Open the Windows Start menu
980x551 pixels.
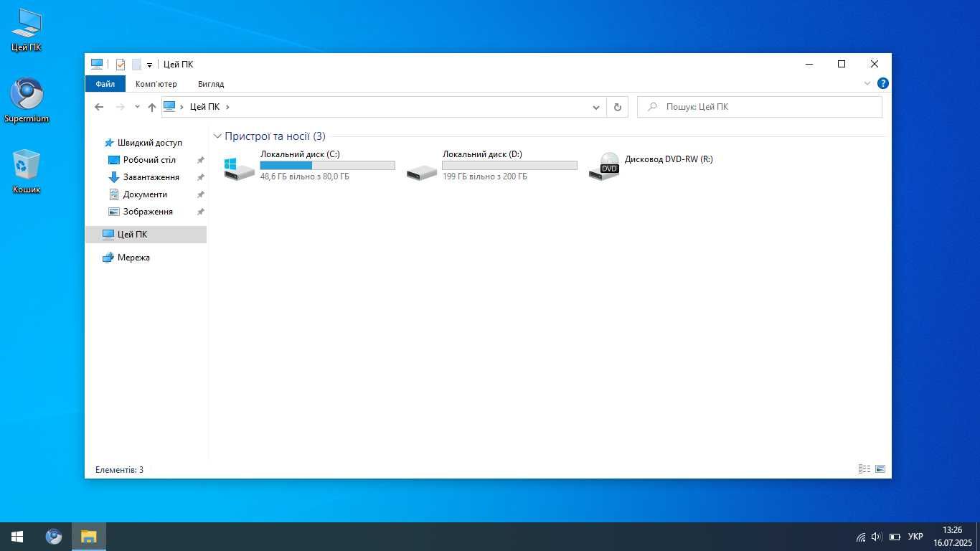pyautogui.click(x=17, y=537)
